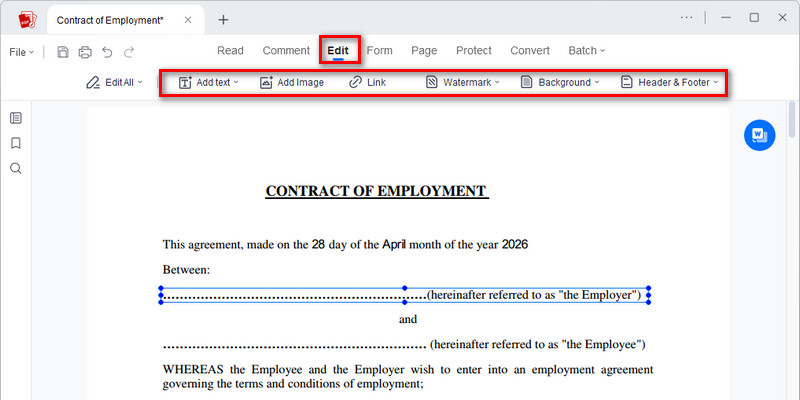Click the blue Convert to Word floating button

(x=759, y=135)
